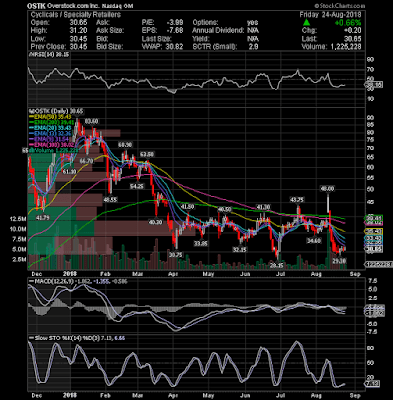Image resolution: width=393 pixels, height=400 pixels.
Task: Click the volume value tag on right axis
Action: [x=378, y=264]
